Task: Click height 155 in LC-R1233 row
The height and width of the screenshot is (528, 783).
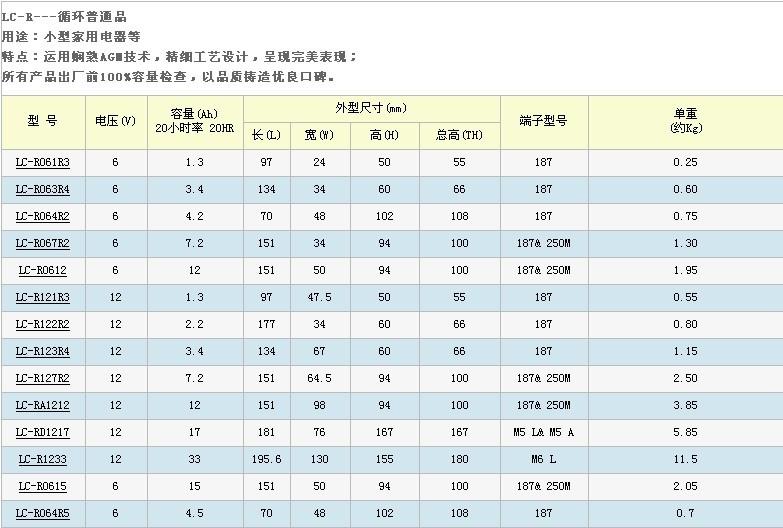Action: [x=384, y=459]
